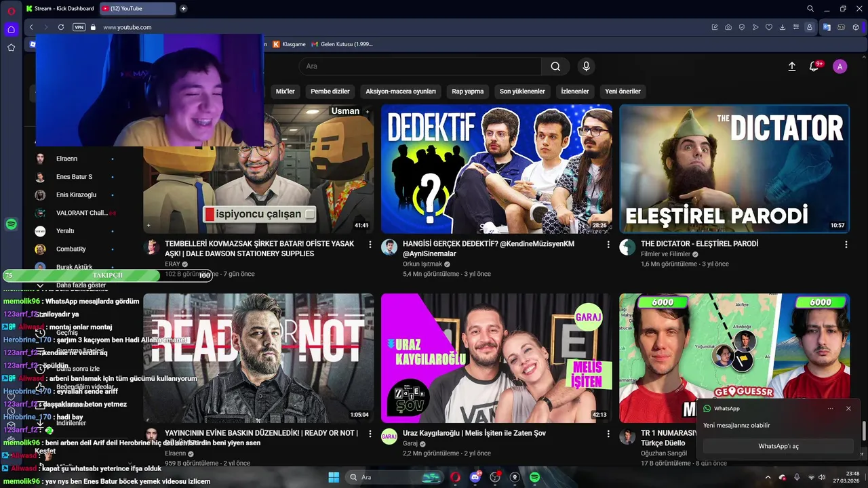The height and width of the screenshot is (488, 868).
Task: Open ERAY channel avatar under first video
Action: click(151, 247)
